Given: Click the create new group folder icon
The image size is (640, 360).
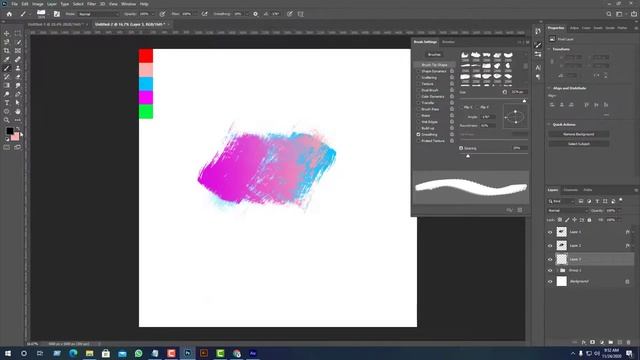Looking at the screenshot, I should (611, 342).
